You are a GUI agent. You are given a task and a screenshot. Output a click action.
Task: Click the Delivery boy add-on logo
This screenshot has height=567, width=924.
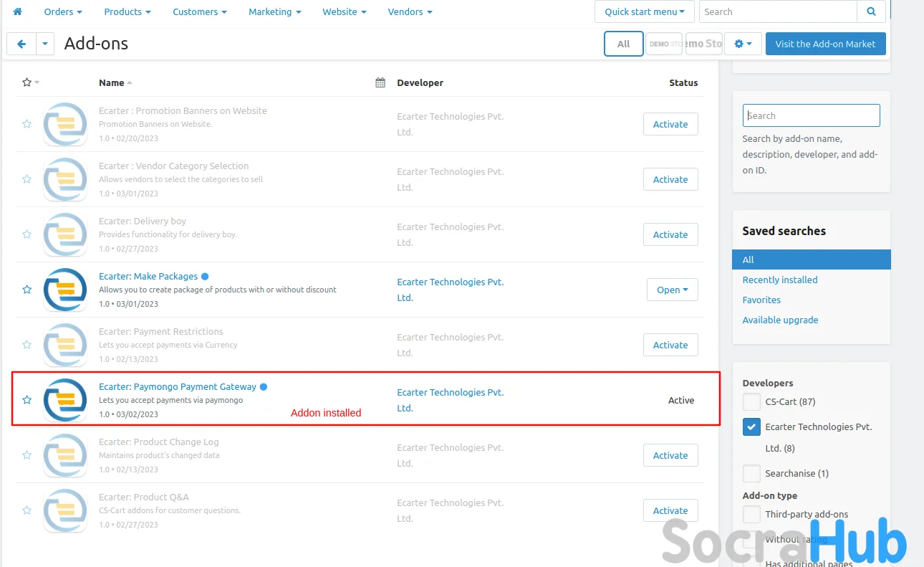pyautogui.click(x=65, y=234)
